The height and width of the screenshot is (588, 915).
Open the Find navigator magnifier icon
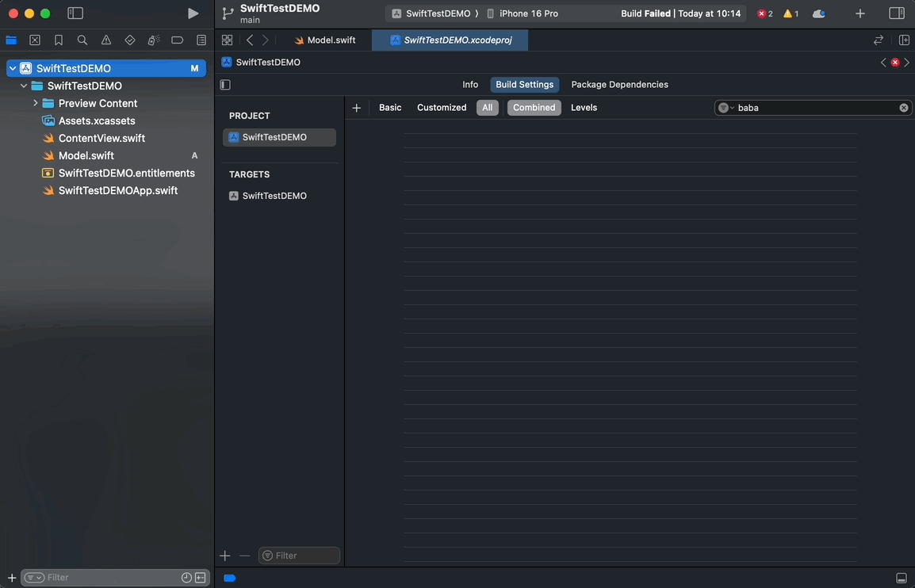click(x=82, y=40)
